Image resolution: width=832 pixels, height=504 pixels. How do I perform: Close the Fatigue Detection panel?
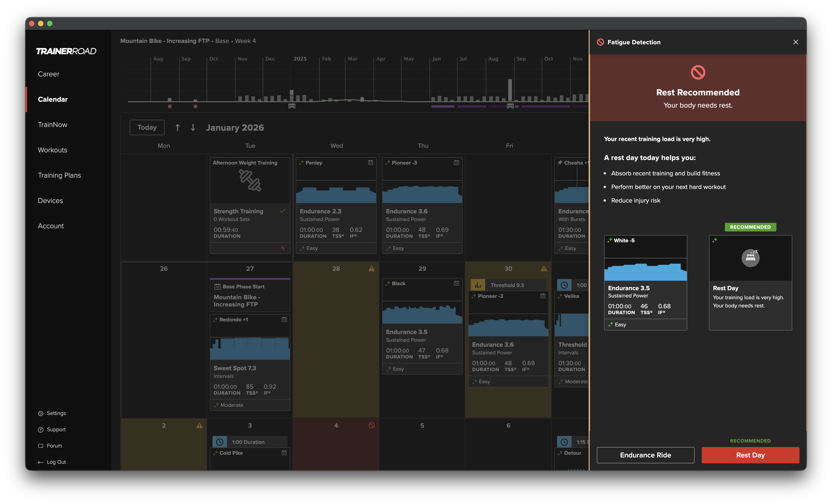(796, 42)
